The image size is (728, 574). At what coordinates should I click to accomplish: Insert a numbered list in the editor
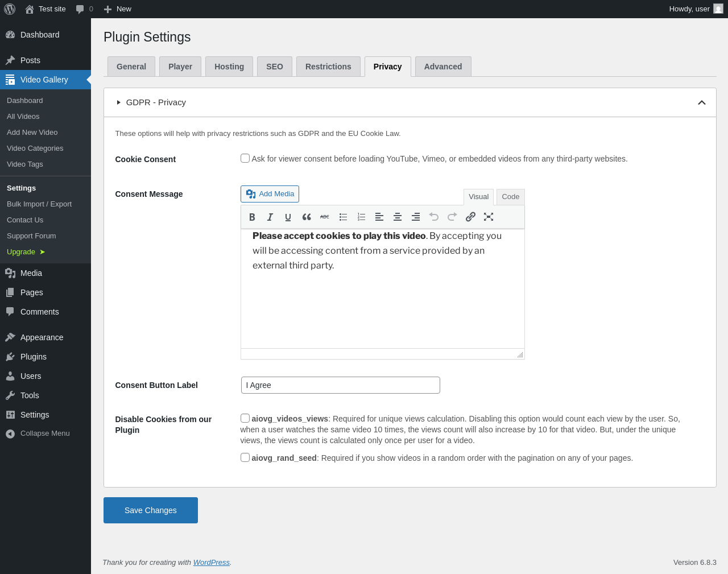pyautogui.click(x=361, y=217)
